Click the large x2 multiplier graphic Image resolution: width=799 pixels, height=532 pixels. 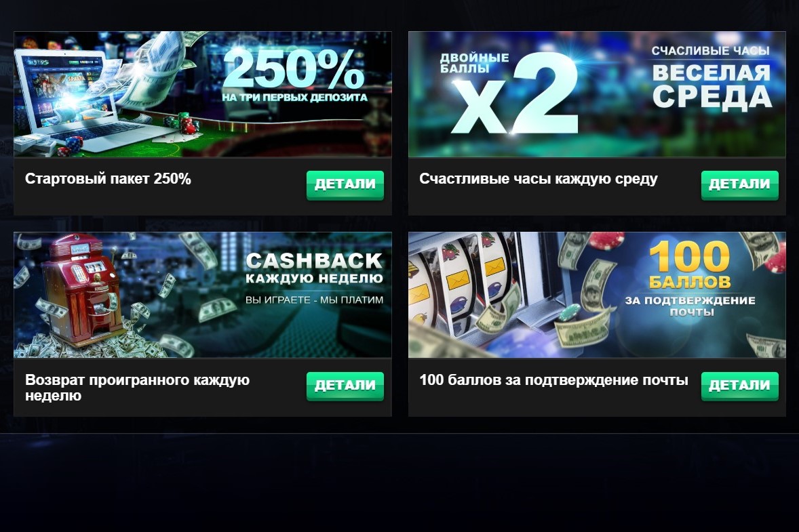pyautogui.click(x=515, y=94)
